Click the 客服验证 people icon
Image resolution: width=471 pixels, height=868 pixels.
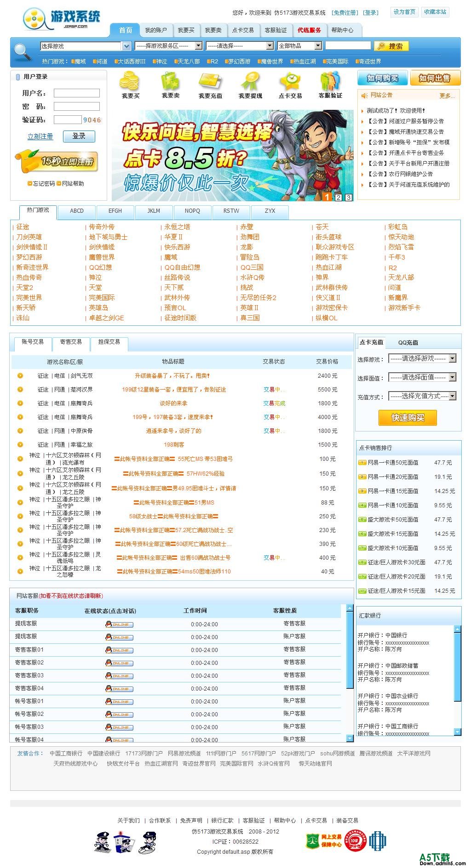330,81
